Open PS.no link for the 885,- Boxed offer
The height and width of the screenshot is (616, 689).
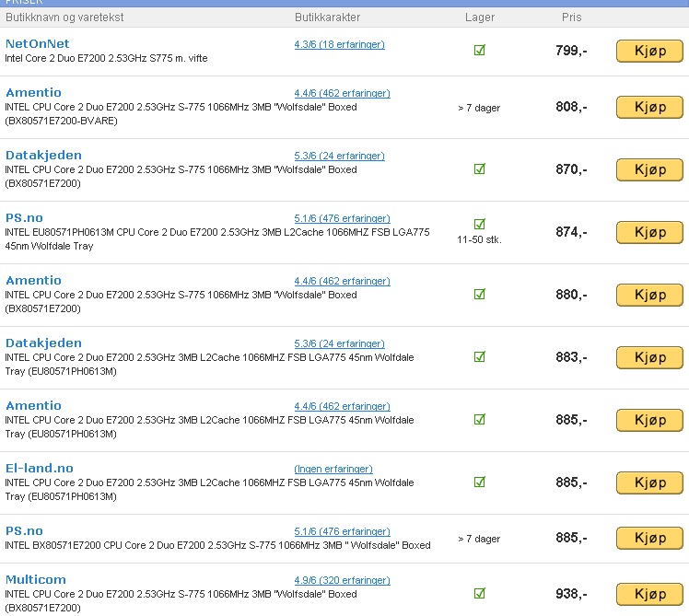pos(24,530)
